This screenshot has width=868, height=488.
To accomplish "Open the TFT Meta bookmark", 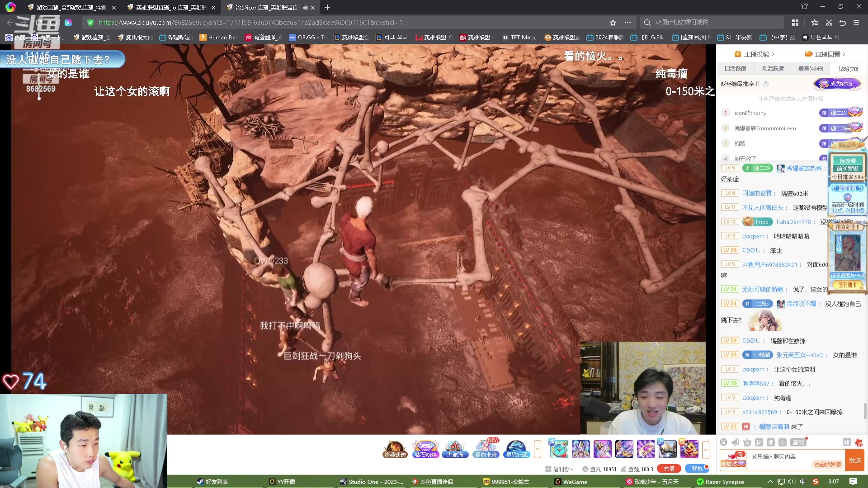I will [x=519, y=38].
